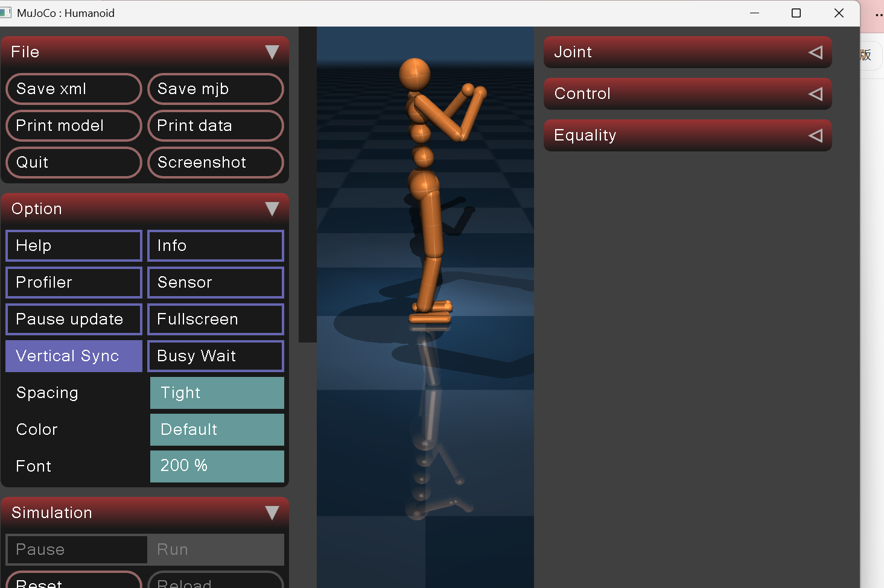Change Spacing from Tight
Image resolution: width=884 pixels, height=588 pixels.
pos(217,393)
